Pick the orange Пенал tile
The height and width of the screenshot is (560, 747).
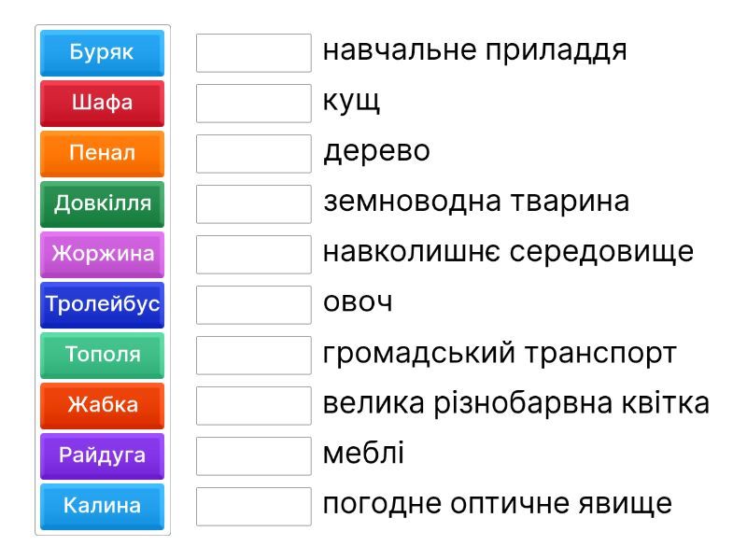(x=102, y=153)
